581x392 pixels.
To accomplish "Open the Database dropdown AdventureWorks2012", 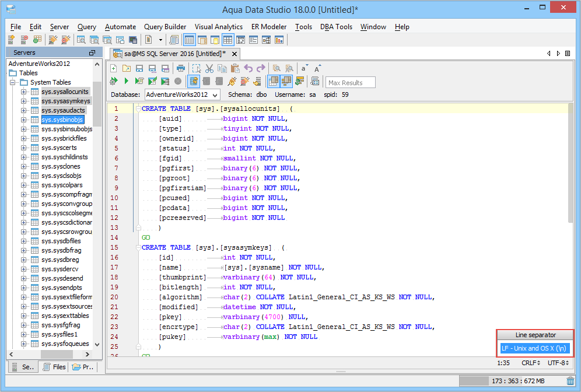I will [x=182, y=94].
